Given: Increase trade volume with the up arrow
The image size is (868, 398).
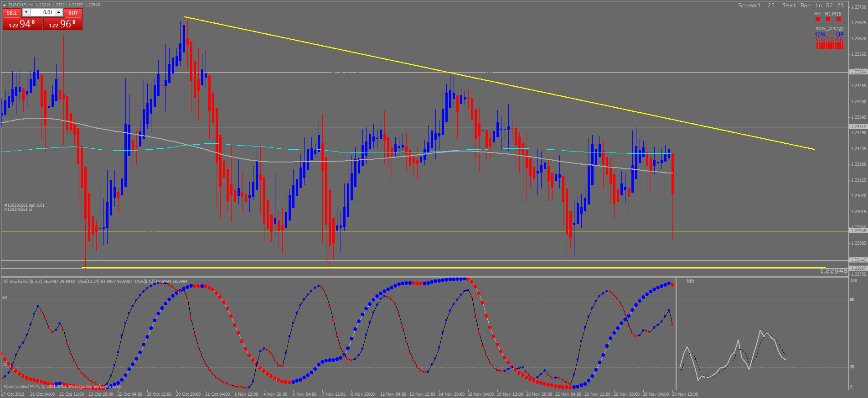Looking at the screenshot, I should pyautogui.click(x=59, y=13).
